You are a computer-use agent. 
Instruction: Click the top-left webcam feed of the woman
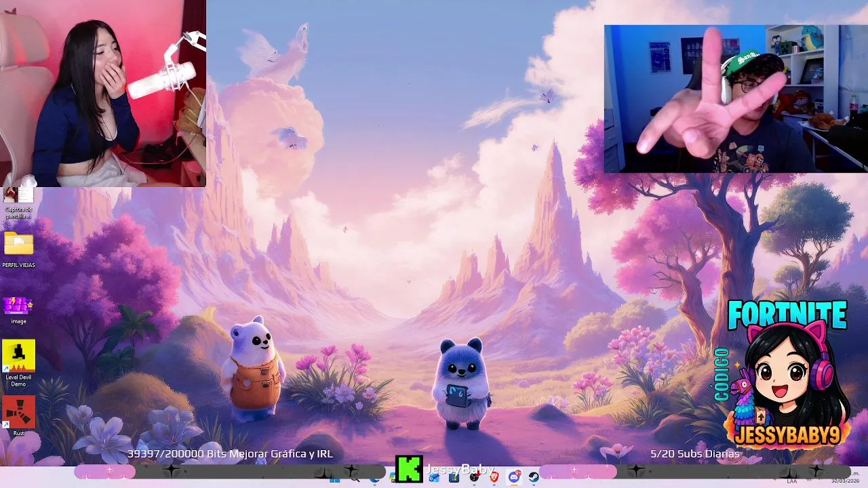(x=103, y=93)
